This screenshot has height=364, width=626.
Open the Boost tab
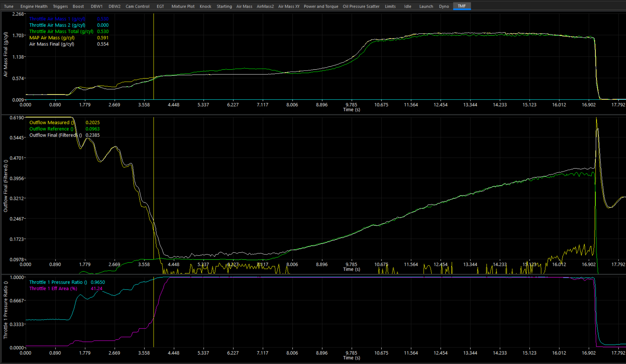pyautogui.click(x=78, y=6)
